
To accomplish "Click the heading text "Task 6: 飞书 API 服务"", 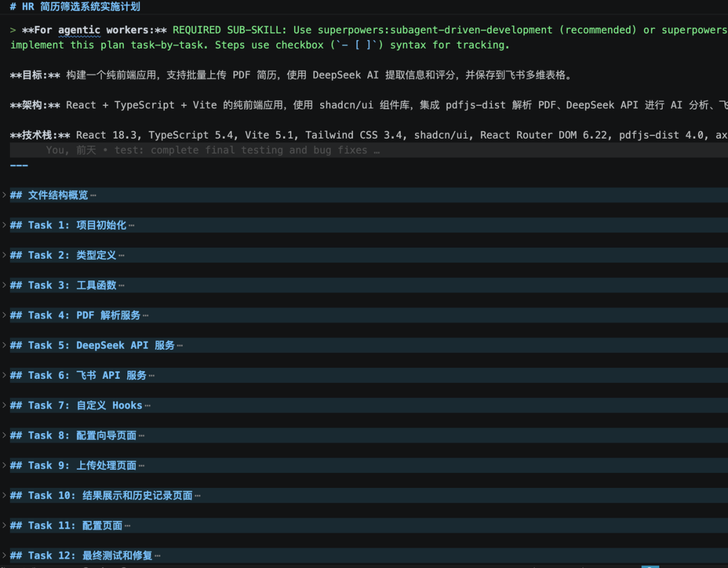I will coord(87,375).
